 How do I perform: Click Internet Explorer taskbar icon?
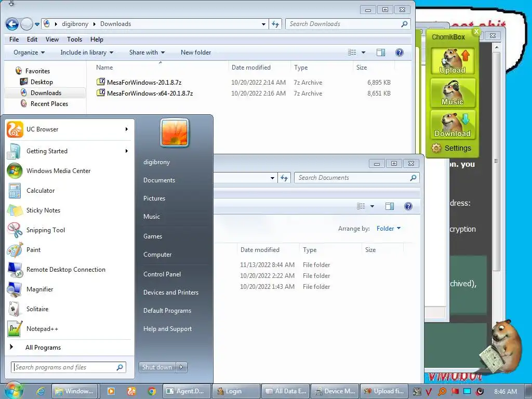click(41, 391)
